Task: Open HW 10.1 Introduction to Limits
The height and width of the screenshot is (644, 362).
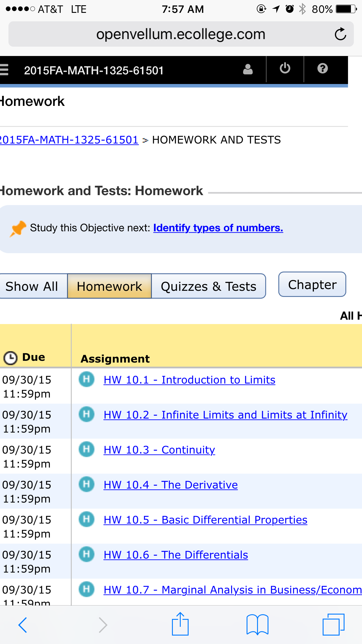Action: click(x=189, y=380)
